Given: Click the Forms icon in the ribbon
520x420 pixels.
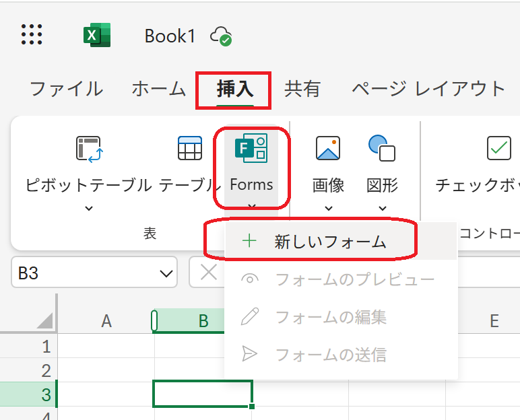Looking at the screenshot, I should pos(251,149).
